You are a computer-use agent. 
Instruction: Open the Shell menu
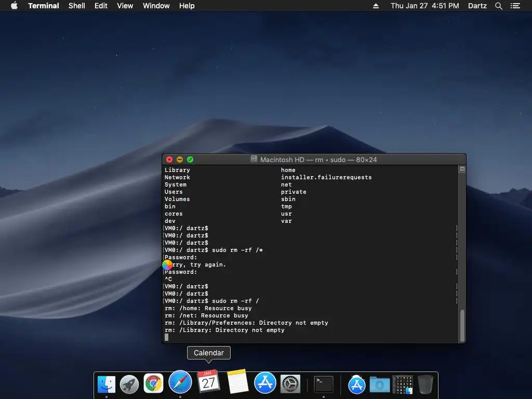77,6
